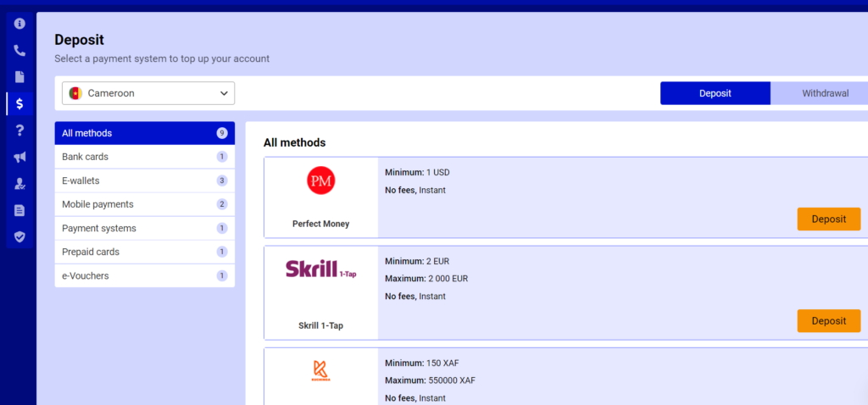This screenshot has width=868, height=405.
Task: Select the Deposit tab
Action: [715, 93]
